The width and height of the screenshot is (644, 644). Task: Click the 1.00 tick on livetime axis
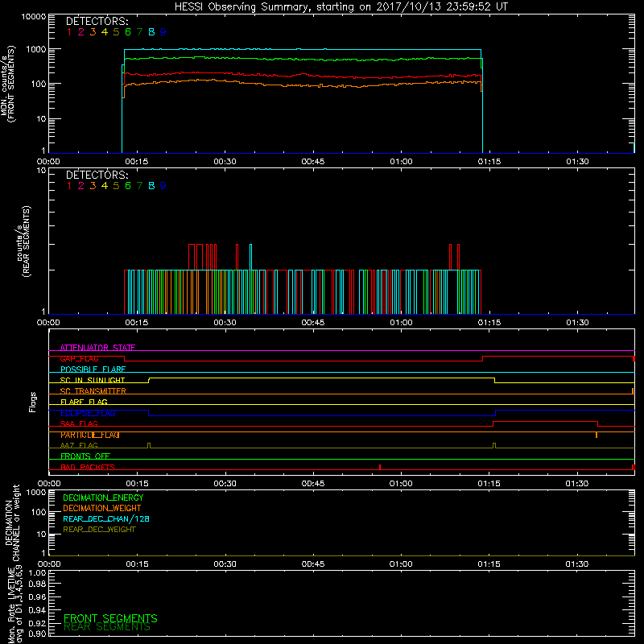tap(37, 573)
